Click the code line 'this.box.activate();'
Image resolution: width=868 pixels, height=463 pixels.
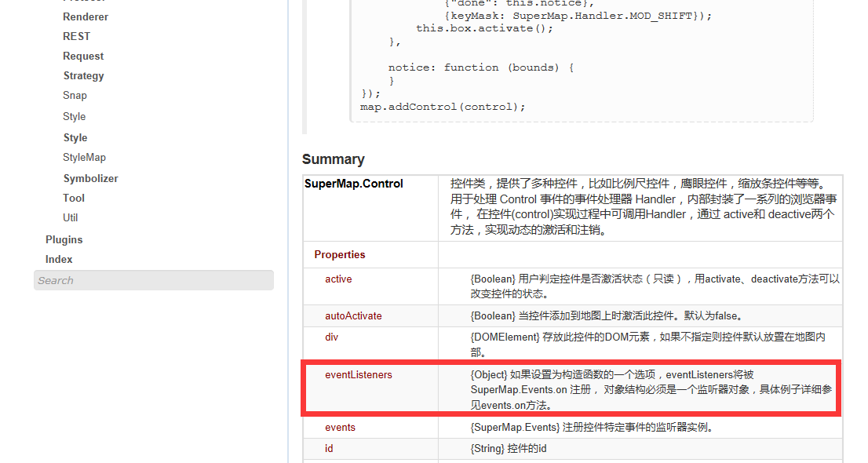click(x=484, y=28)
